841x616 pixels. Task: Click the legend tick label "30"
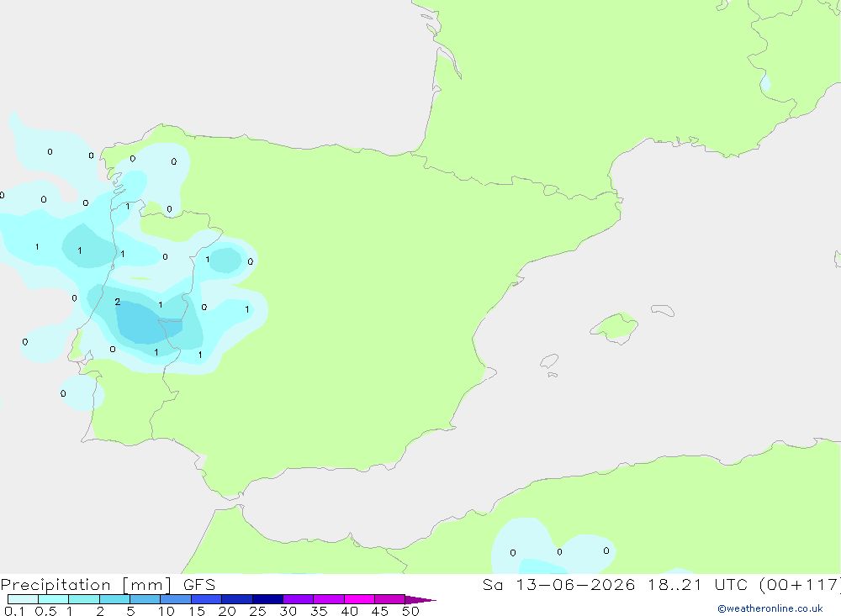(288, 611)
